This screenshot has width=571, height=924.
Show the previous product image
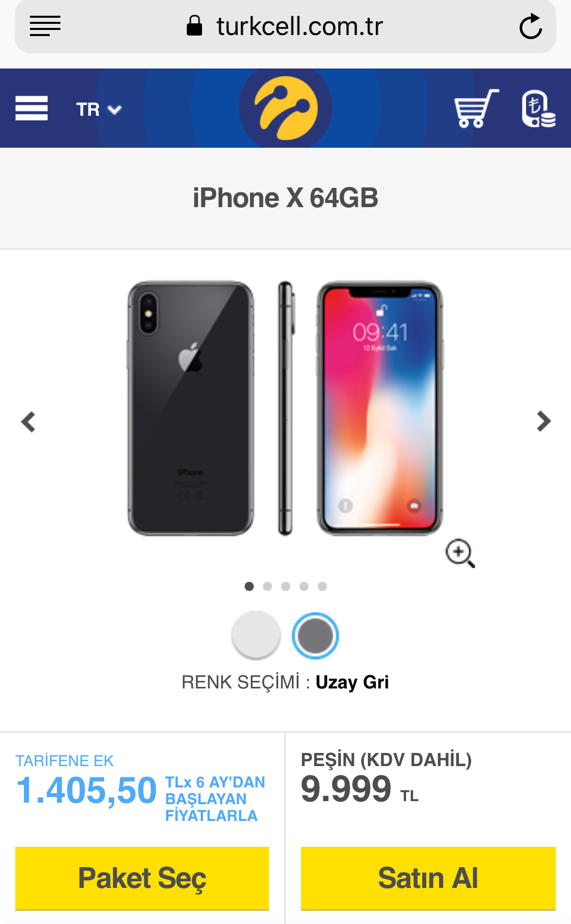point(28,421)
